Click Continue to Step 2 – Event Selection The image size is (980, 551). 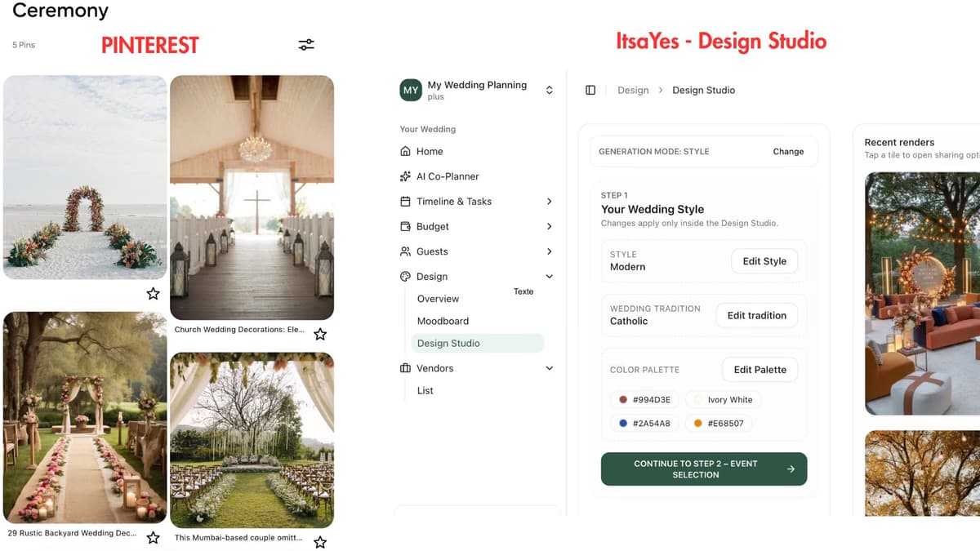(x=703, y=469)
